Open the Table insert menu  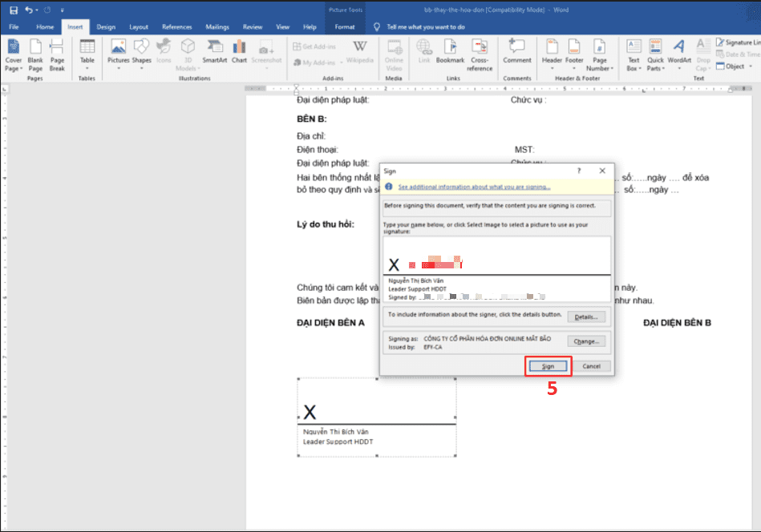click(x=87, y=54)
